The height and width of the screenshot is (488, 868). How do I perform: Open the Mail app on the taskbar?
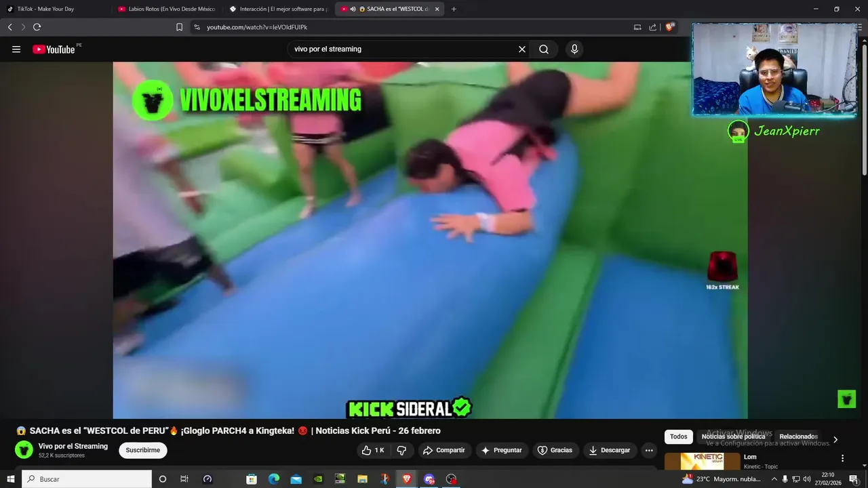296,479
